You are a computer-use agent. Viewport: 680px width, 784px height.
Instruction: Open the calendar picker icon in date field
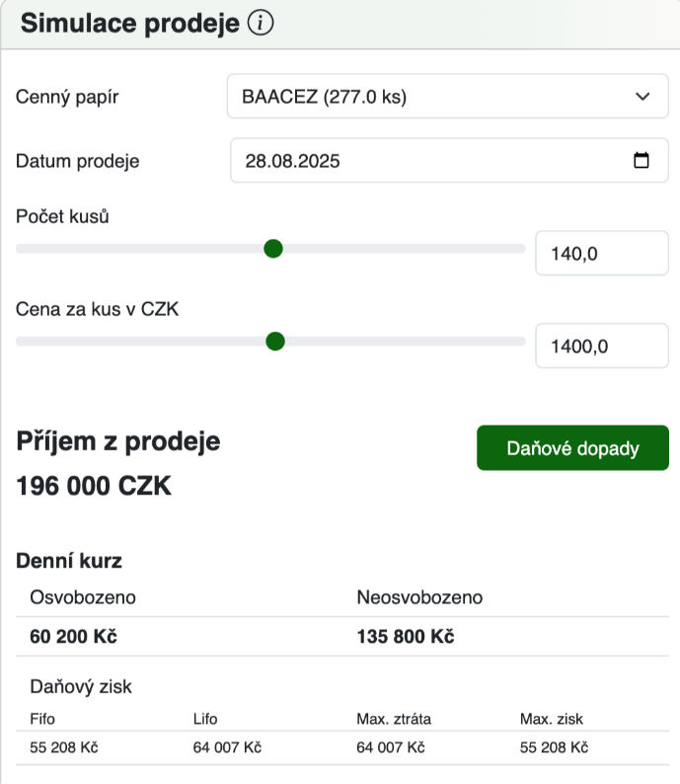(x=642, y=161)
